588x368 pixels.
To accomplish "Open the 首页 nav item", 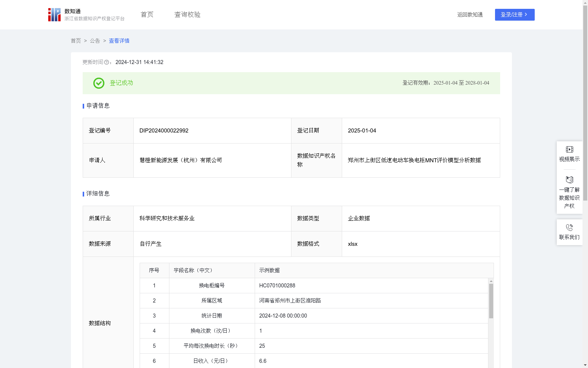I will click(147, 15).
